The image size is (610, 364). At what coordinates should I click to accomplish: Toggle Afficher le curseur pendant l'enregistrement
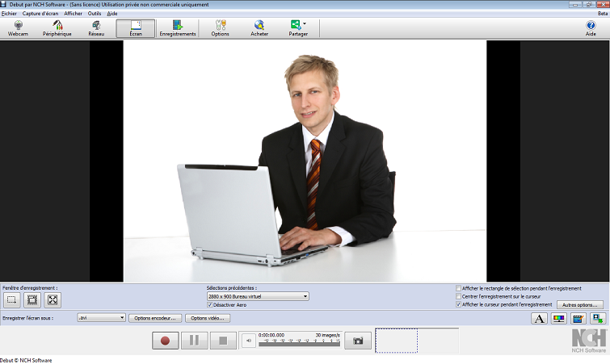[x=458, y=304]
